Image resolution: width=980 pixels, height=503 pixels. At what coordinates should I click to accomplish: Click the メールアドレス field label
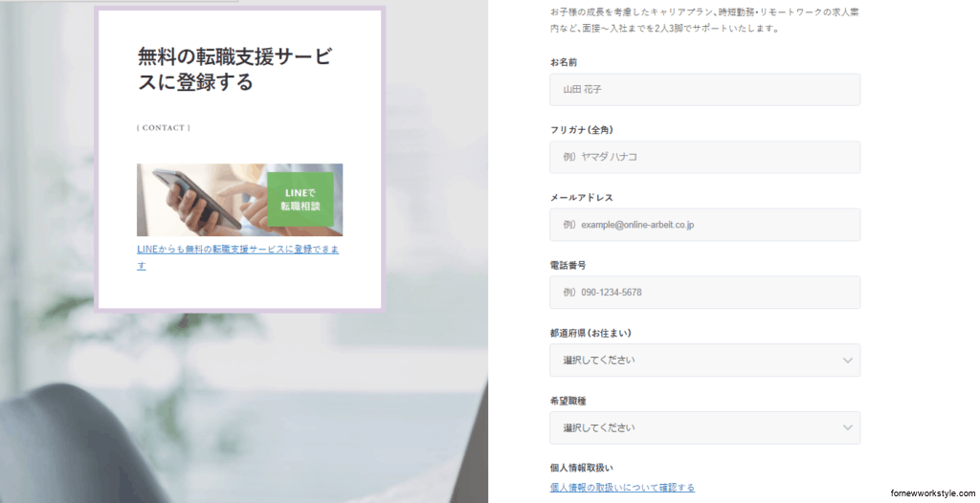click(581, 198)
